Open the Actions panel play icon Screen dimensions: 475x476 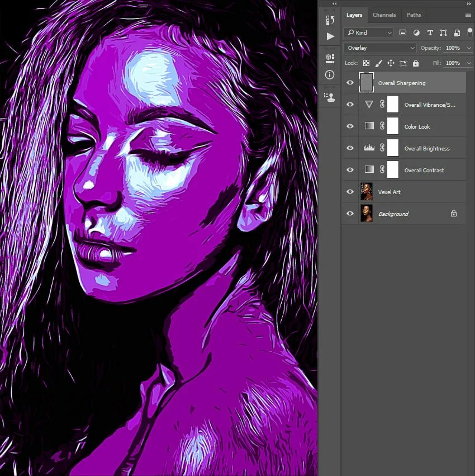330,36
